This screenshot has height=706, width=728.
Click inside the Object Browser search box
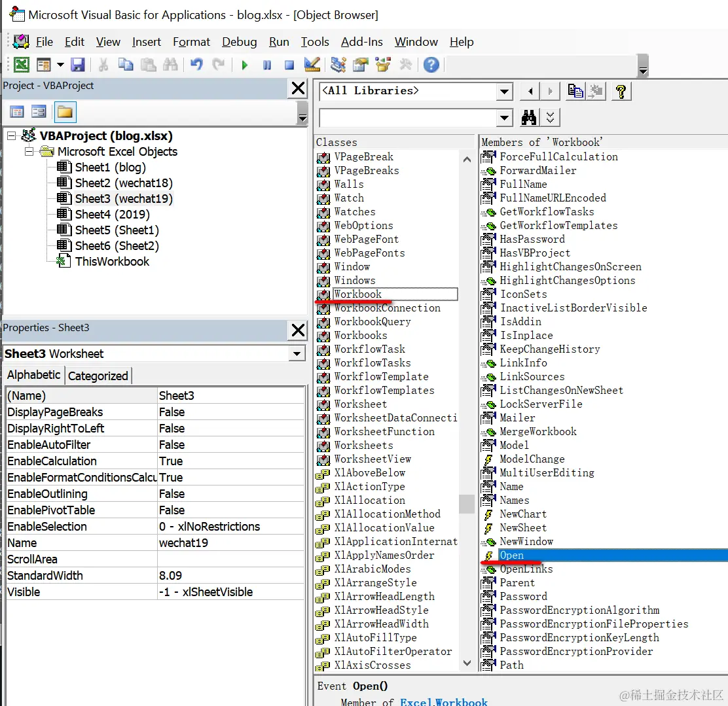tap(408, 118)
